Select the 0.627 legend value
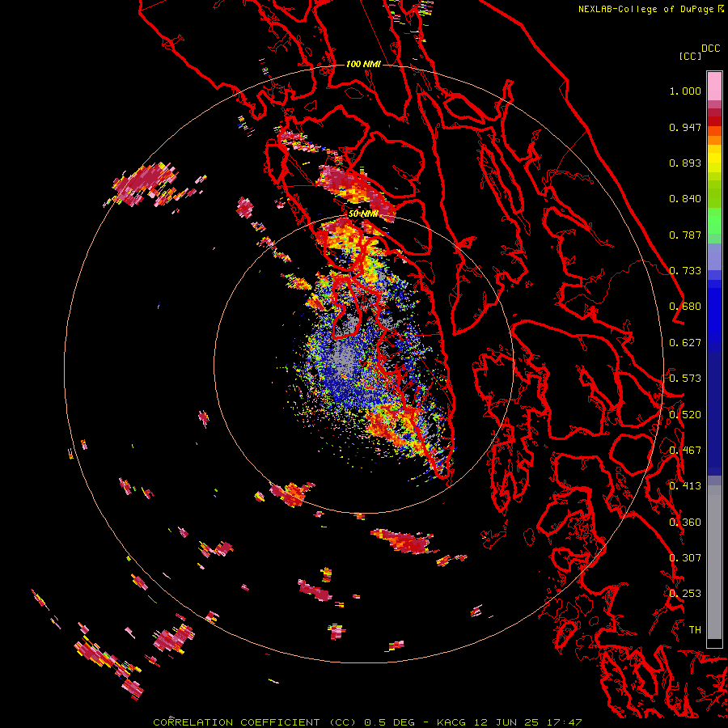Viewport: 728px width, 728px height. point(685,343)
